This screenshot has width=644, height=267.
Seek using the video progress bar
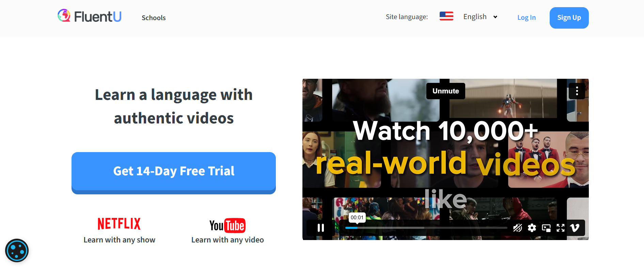pos(426,228)
